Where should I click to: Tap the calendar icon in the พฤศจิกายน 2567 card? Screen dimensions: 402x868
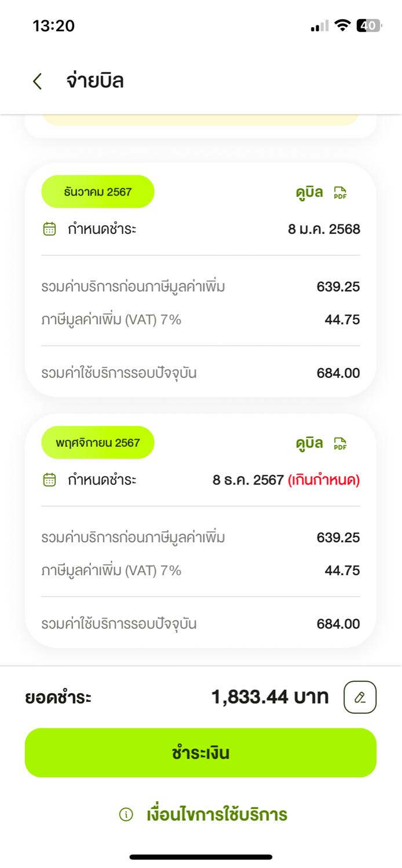(50, 480)
